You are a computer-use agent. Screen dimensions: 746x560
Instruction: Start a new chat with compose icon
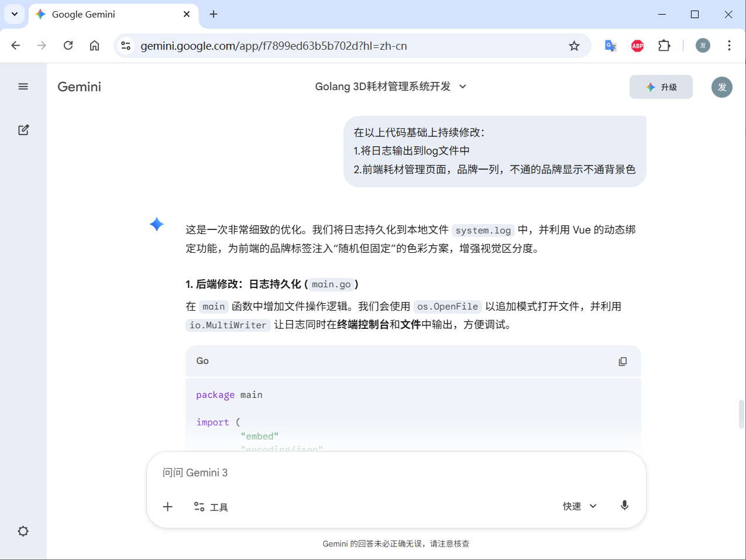[x=23, y=130]
